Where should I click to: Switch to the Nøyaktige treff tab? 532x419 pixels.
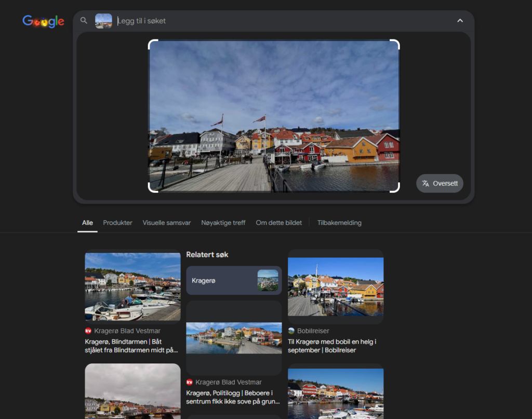tap(223, 223)
